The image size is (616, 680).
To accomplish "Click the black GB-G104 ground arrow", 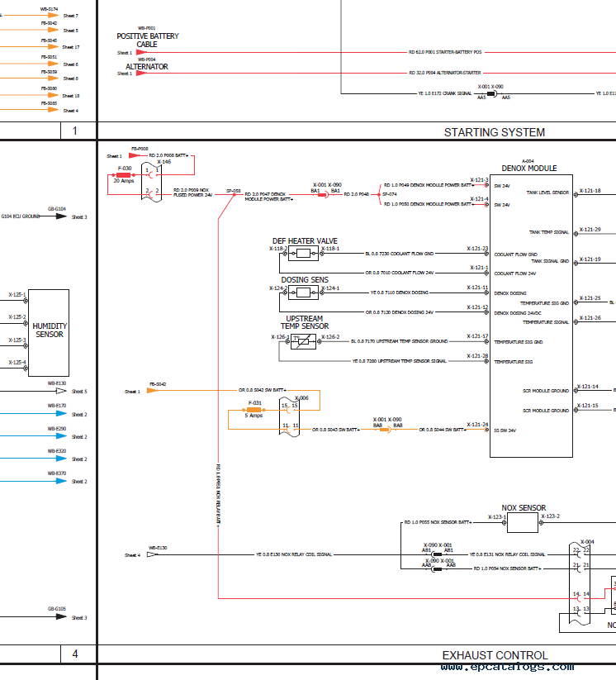I will 61,216.
